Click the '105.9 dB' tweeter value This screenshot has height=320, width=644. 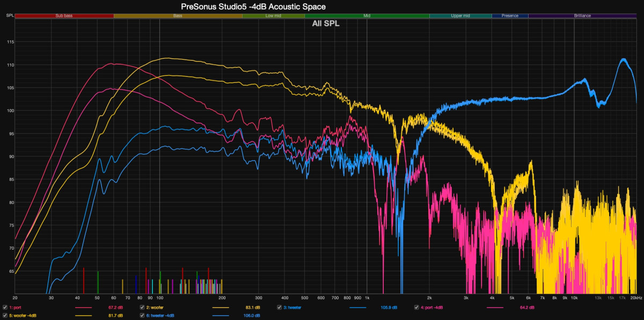[389, 308]
